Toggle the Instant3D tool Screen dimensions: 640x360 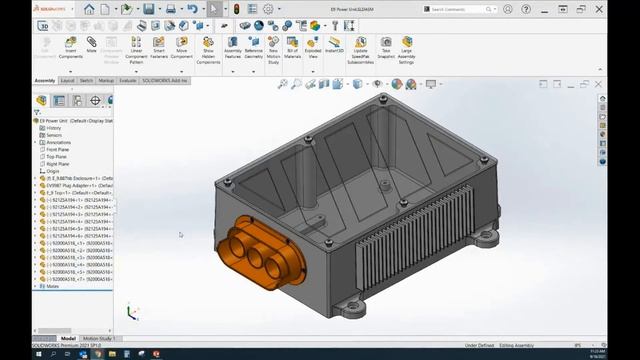click(x=334, y=44)
